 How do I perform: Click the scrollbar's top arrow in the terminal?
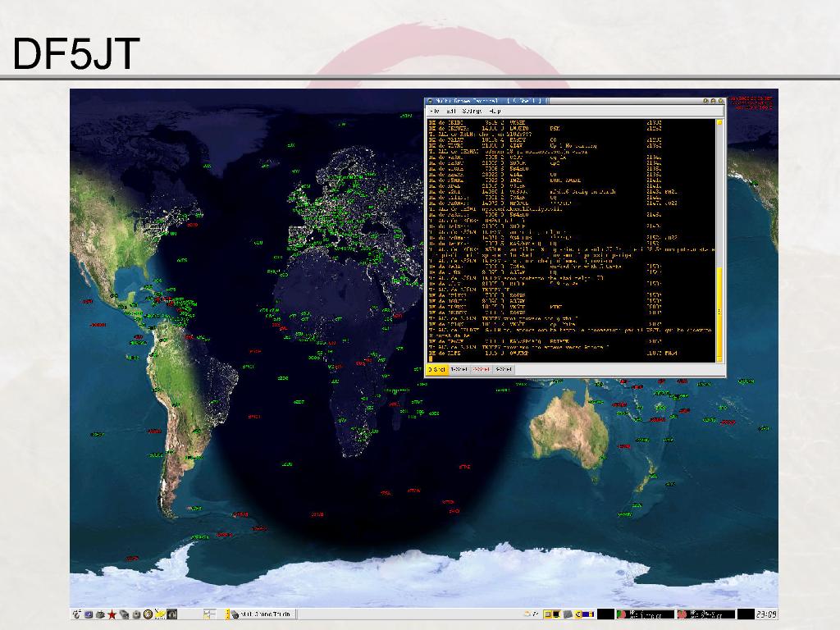pos(719,122)
